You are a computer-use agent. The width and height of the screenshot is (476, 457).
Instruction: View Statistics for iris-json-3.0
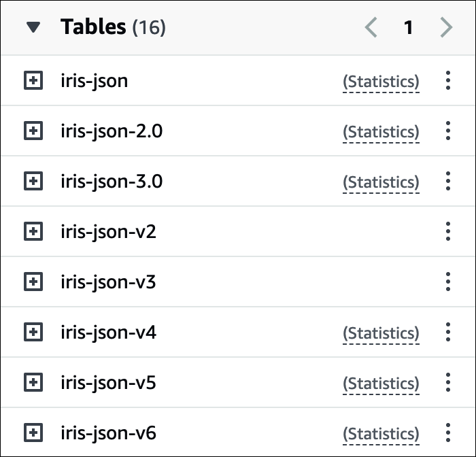click(381, 182)
